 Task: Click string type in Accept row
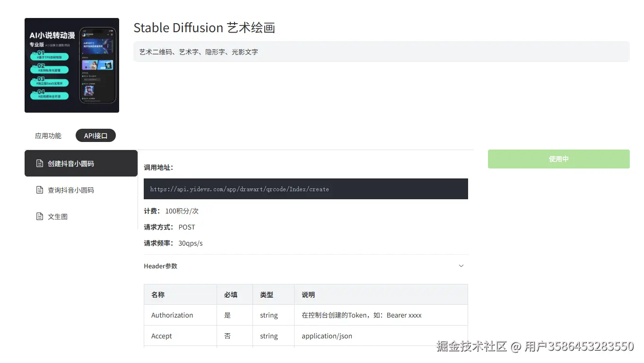coord(273,336)
